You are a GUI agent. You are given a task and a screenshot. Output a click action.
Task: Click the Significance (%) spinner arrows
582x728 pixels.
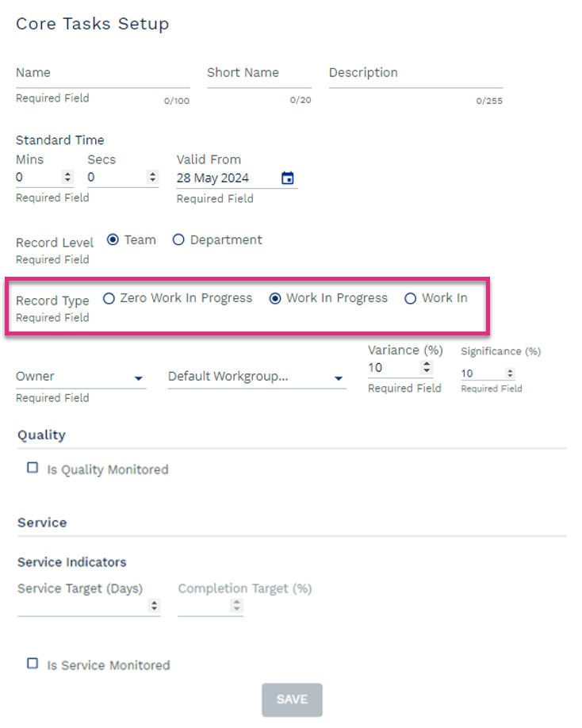[510, 374]
